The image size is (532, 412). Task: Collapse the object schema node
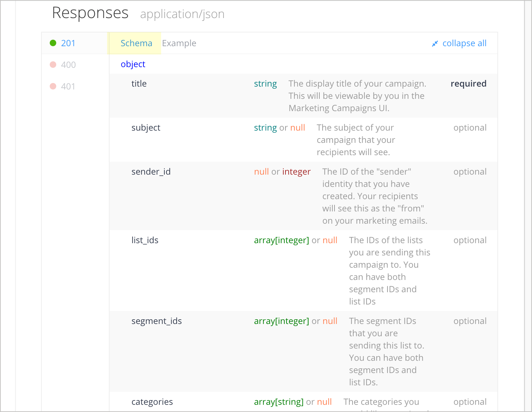coord(133,64)
